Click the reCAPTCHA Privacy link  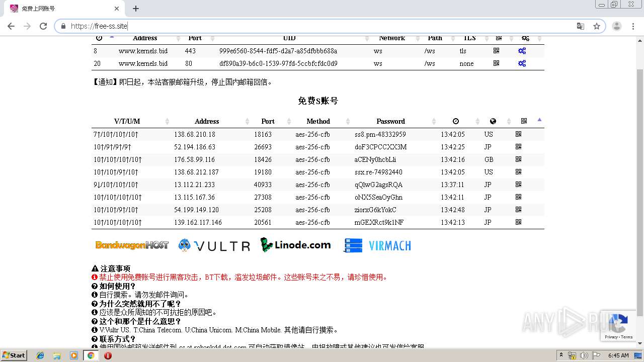[611, 337]
